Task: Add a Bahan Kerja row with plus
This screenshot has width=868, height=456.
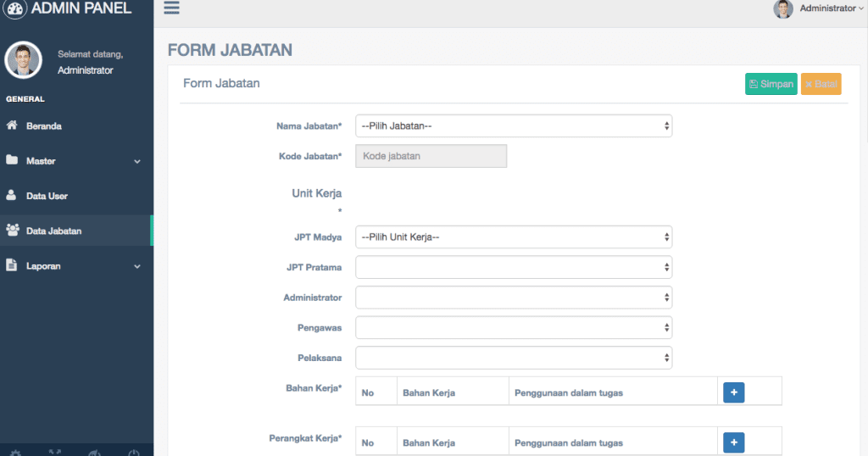Action: pos(733,392)
